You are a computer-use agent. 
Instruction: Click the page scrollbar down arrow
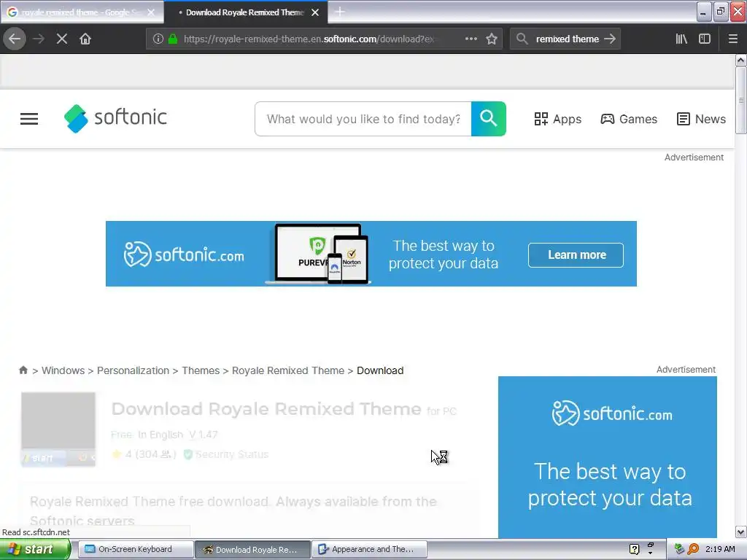[740, 532]
